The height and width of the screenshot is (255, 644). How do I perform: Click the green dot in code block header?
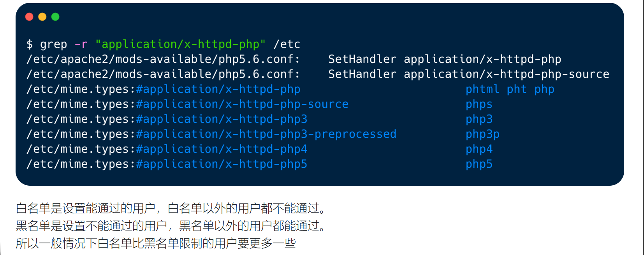click(x=55, y=17)
